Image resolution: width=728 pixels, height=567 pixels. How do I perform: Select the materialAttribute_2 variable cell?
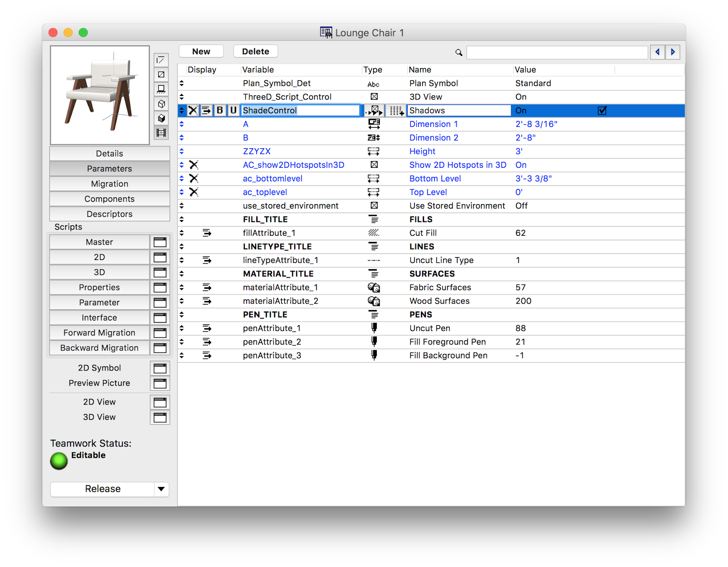pos(281,301)
